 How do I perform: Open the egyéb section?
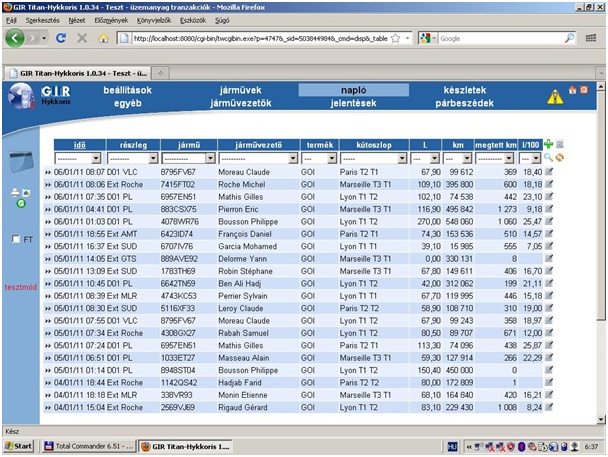128,103
